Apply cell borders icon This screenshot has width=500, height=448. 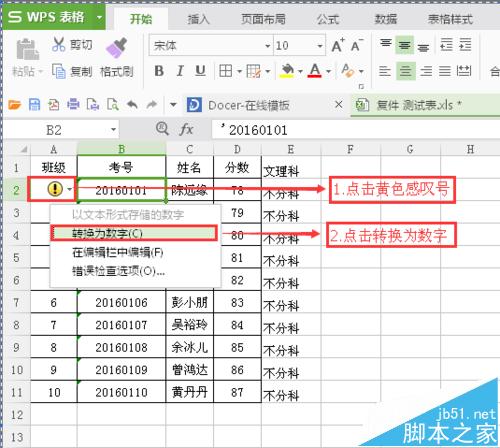point(226,71)
